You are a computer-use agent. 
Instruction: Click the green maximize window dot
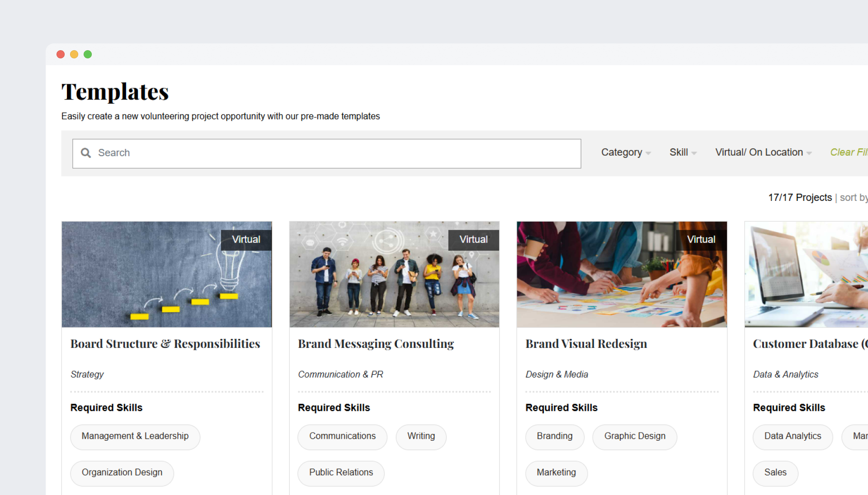click(88, 54)
